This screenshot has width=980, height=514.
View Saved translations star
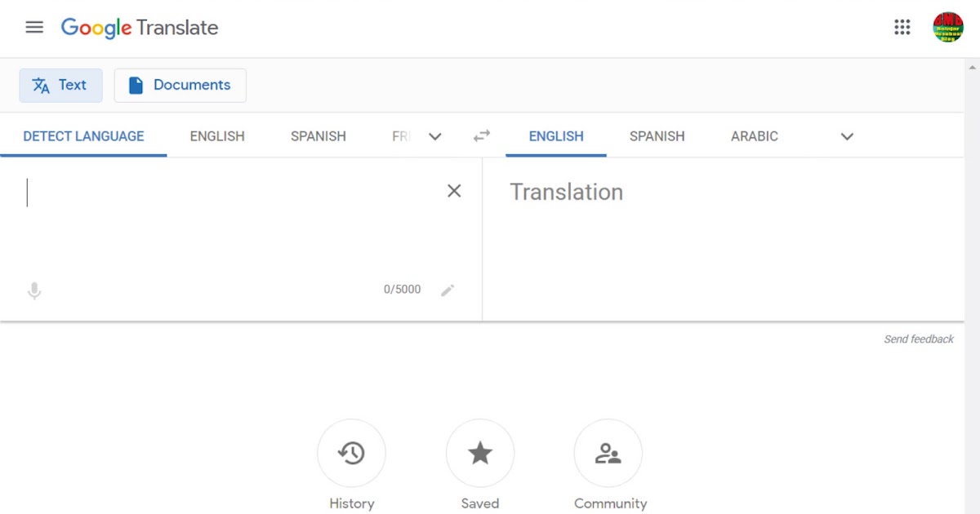click(x=480, y=453)
